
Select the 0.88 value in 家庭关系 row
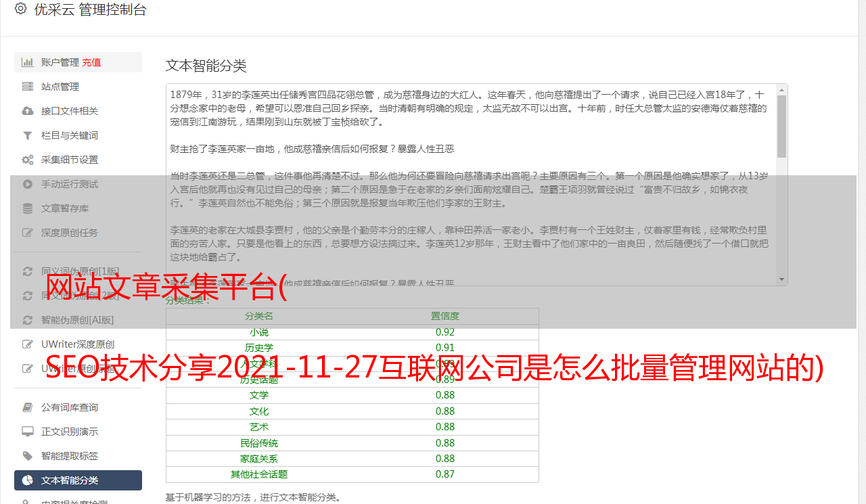coord(445,459)
